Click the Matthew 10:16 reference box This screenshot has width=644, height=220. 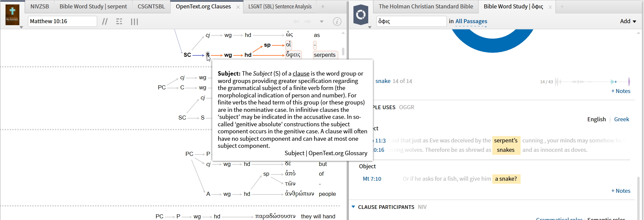point(62,21)
